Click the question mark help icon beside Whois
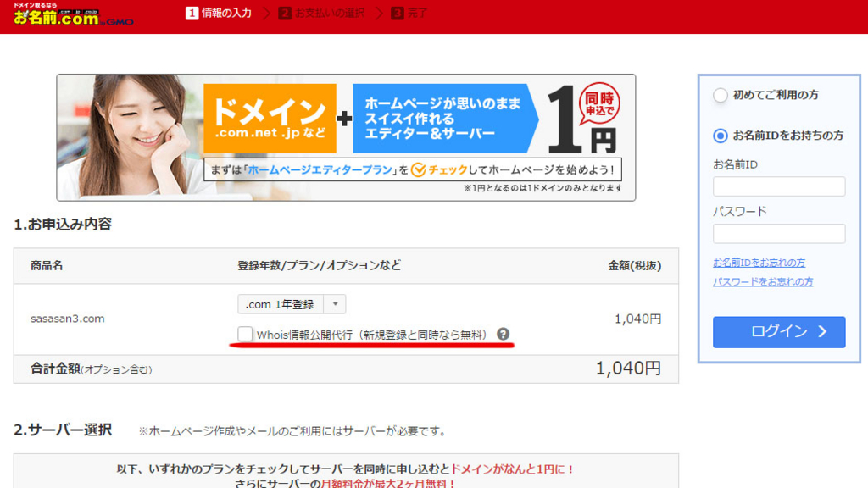 (x=503, y=334)
